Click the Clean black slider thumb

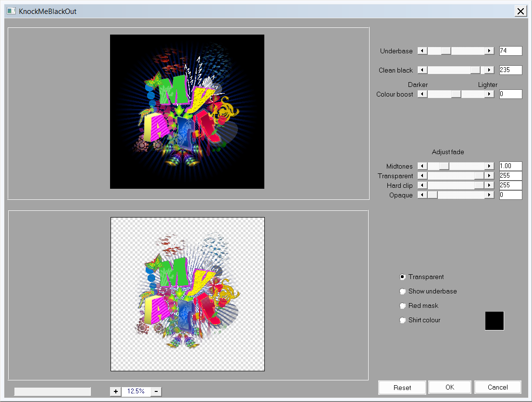coord(475,70)
